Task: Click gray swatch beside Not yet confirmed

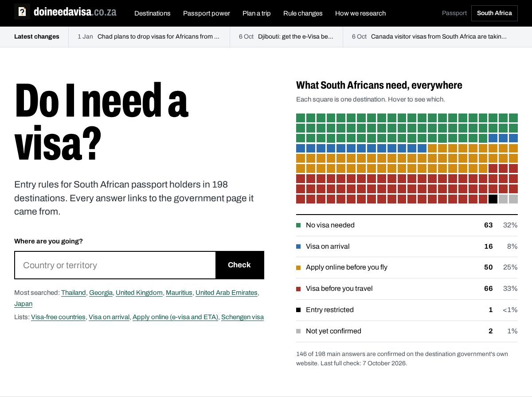Action: pyautogui.click(x=298, y=331)
